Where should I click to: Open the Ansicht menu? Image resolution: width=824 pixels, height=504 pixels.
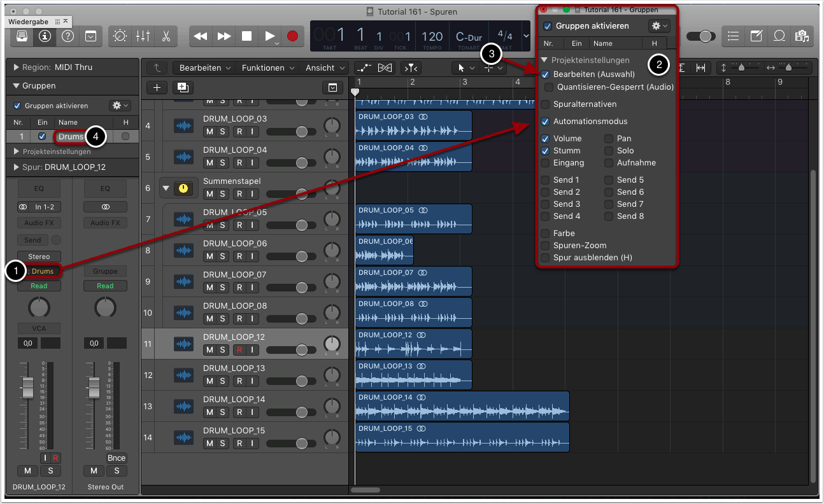[324, 67]
